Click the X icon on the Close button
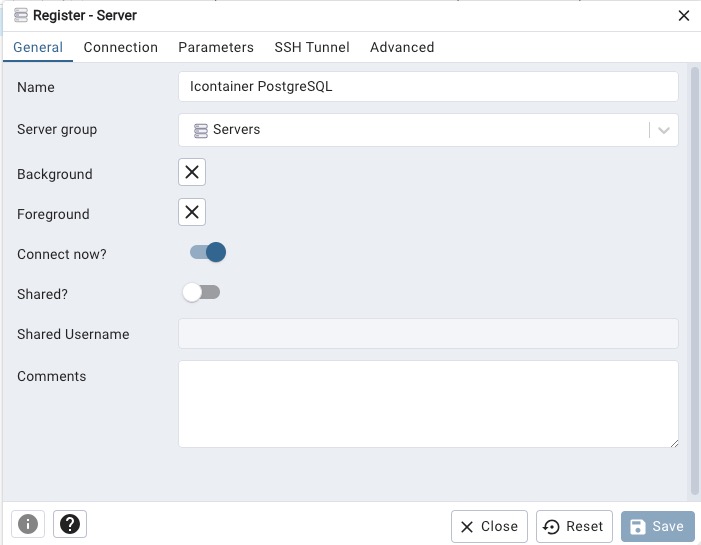 click(467, 527)
